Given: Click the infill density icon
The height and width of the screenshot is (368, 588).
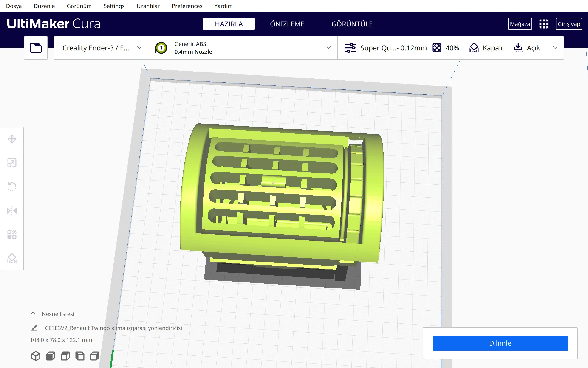Looking at the screenshot, I should tap(437, 48).
